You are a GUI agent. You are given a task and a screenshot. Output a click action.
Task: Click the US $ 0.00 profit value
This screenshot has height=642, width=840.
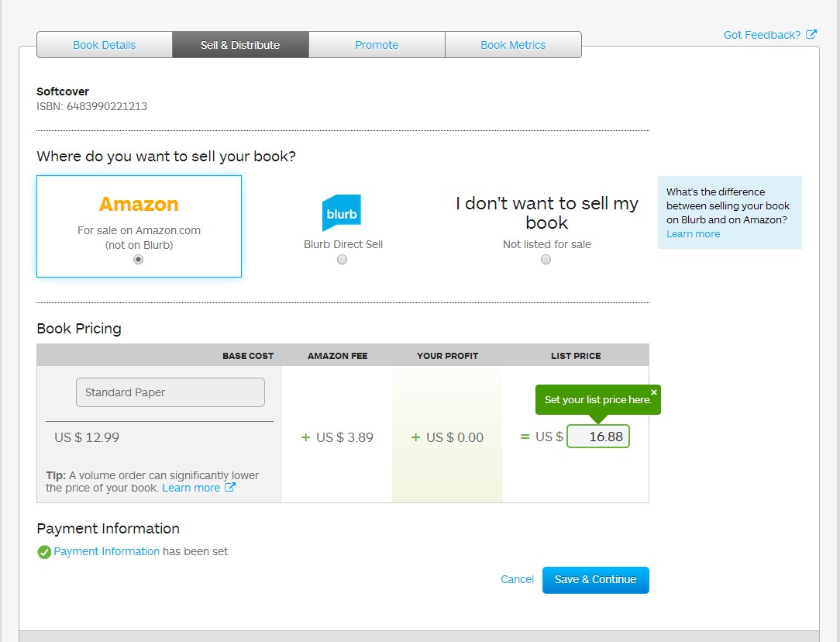point(455,437)
